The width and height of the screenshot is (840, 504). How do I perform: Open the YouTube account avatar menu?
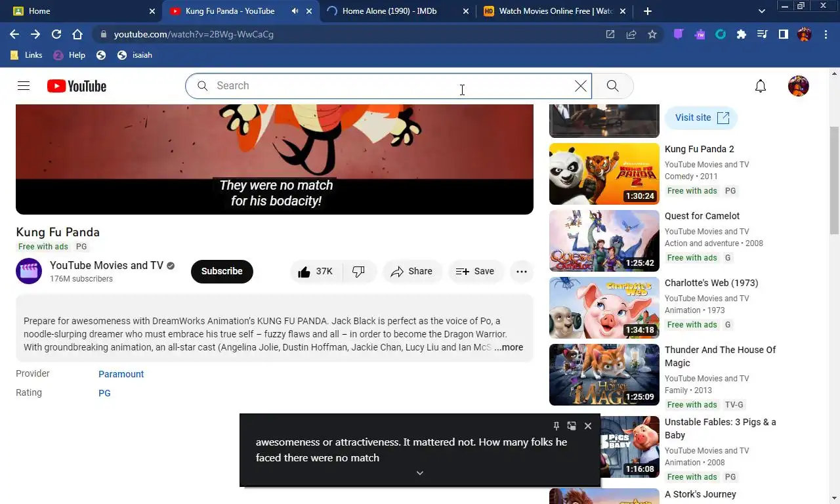[799, 86]
